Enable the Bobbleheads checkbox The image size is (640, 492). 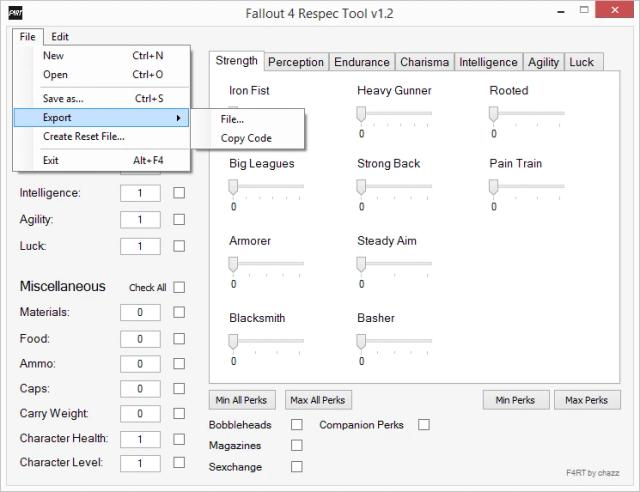tap(297, 425)
